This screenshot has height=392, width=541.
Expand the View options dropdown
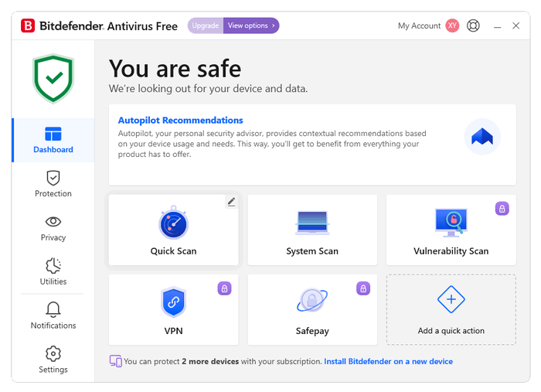pos(251,26)
